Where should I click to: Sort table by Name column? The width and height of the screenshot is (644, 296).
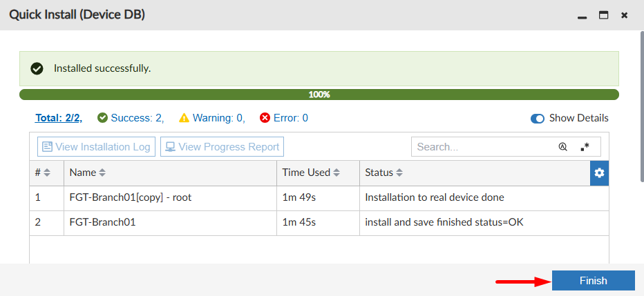pos(102,173)
